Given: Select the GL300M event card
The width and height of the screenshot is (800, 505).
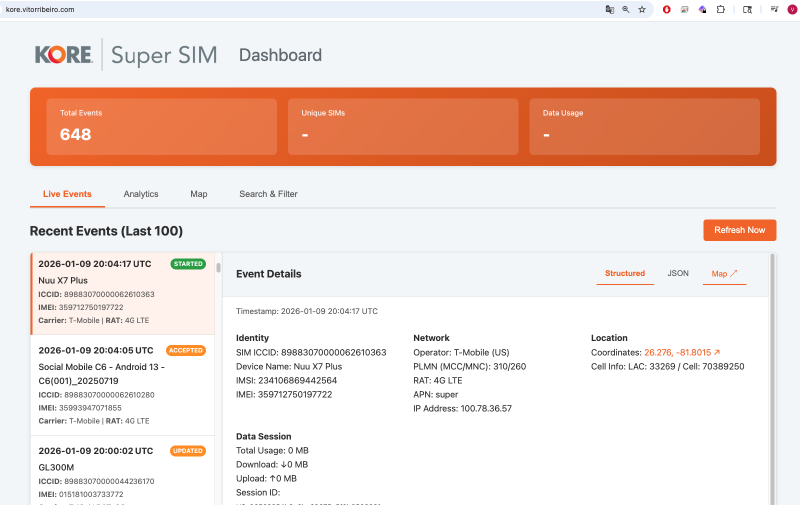Looking at the screenshot, I should point(122,470).
